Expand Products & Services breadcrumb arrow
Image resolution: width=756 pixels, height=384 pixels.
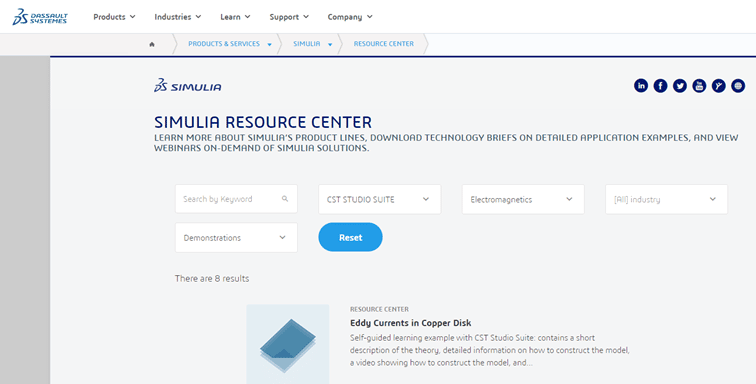click(x=270, y=44)
